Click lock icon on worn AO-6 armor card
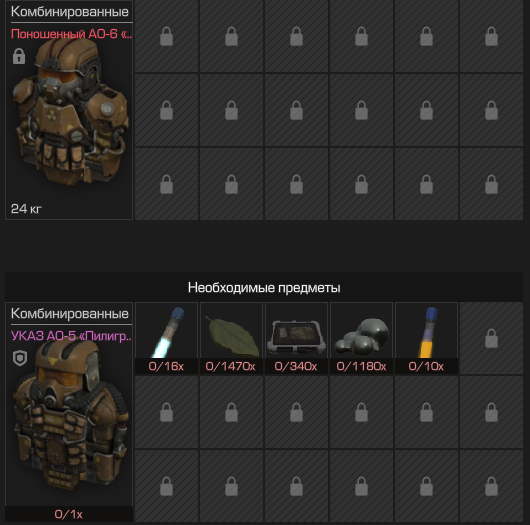The width and height of the screenshot is (530, 525). (19, 56)
